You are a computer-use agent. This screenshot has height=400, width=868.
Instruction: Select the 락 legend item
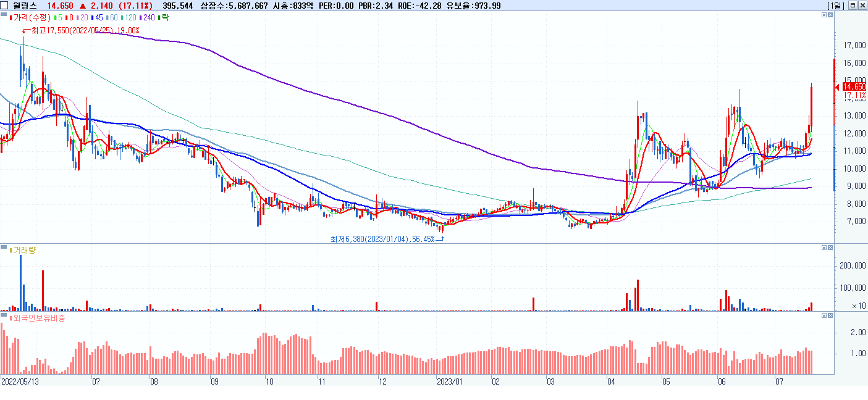pos(164,17)
